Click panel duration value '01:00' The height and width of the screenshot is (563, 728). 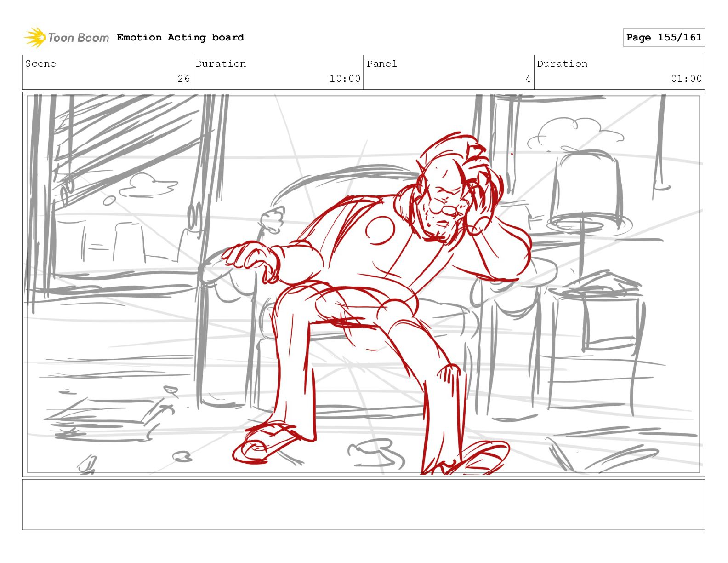click(x=687, y=79)
